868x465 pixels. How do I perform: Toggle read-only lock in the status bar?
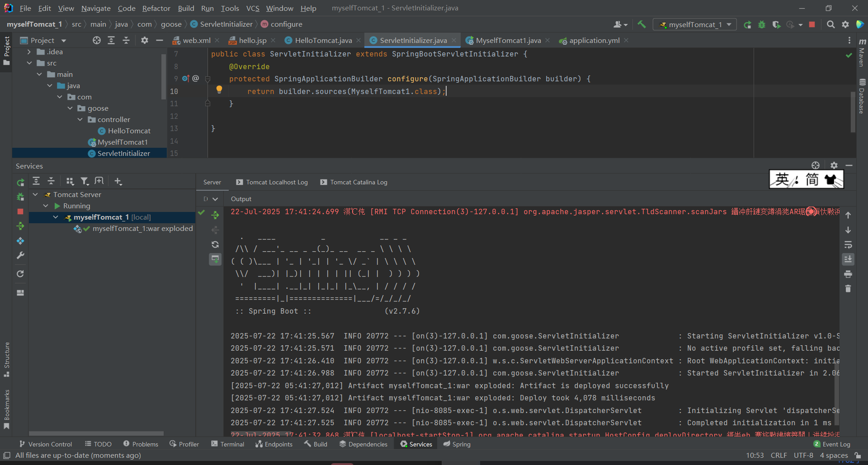pyautogui.click(x=858, y=456)
